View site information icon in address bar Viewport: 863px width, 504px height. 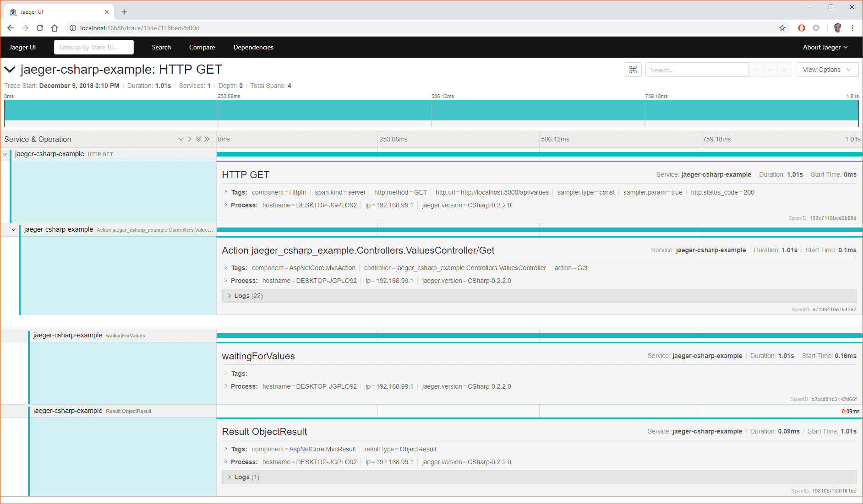click(72, 28)
